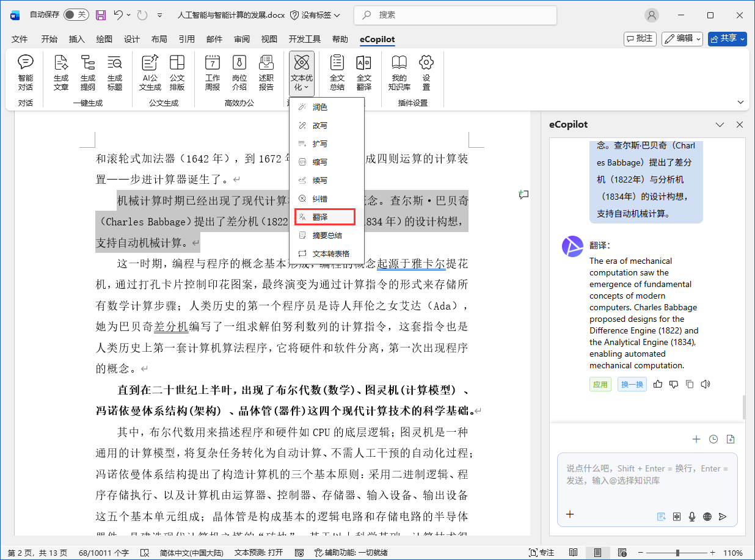Open the 没有标签 sensitivity label dropdown
Image resolution: width=755 pixels, height=560 pixels.
315,15
